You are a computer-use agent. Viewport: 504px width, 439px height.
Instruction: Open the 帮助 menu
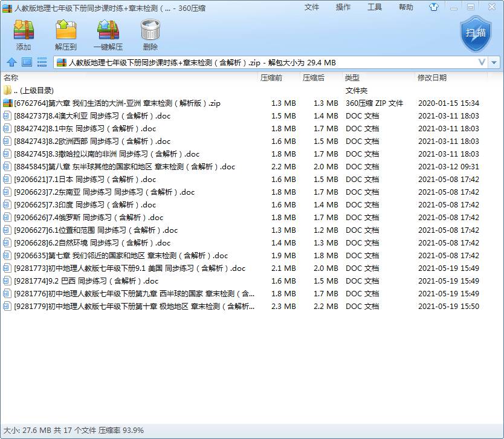tap(406, 7)
